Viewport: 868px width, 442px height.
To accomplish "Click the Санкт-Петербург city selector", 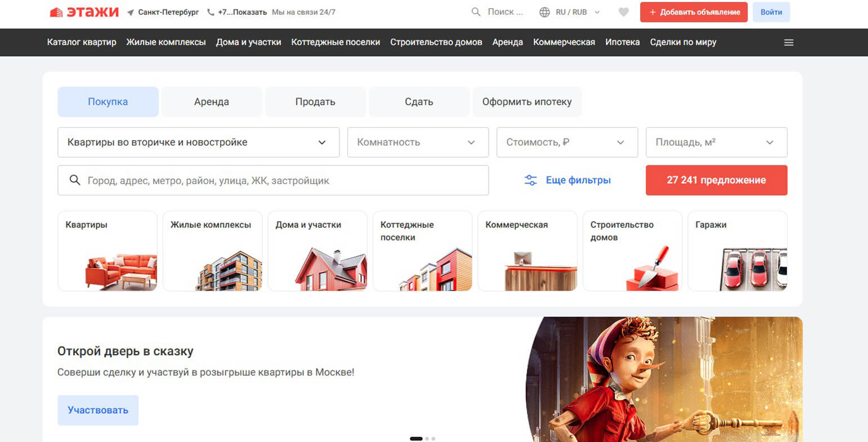I will (x=168, y=12).
